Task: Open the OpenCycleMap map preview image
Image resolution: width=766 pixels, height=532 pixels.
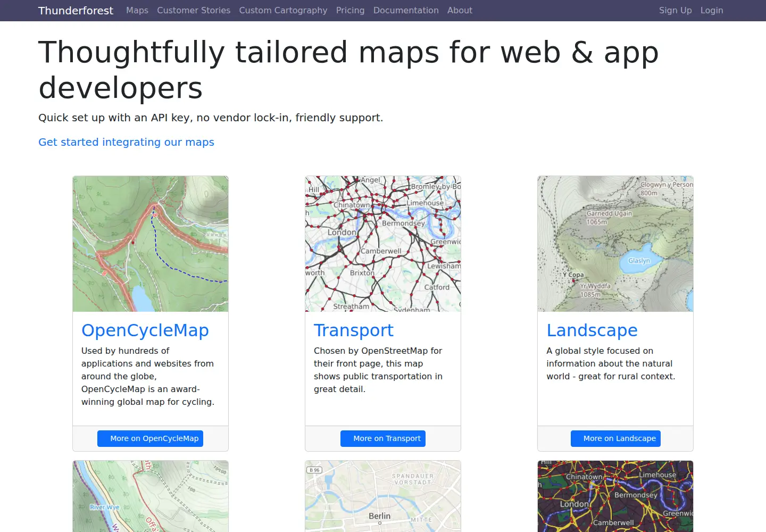Action: pyautogui.click(x=151, y=244)
